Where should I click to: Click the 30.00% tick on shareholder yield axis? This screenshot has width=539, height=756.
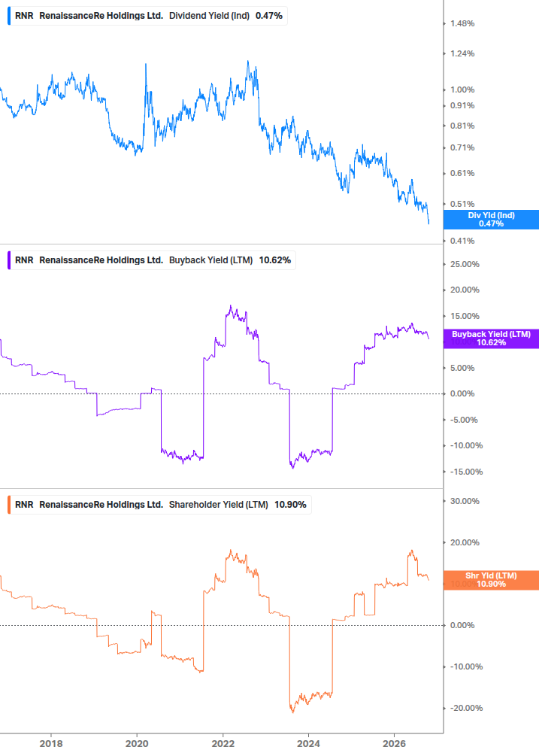pos(465,502)
